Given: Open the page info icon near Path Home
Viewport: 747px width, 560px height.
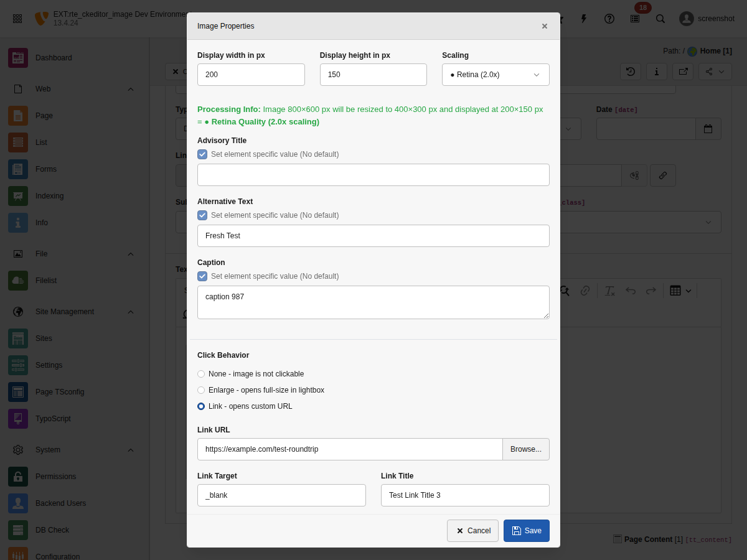Looking at the screenshot, I should click(x=656, y=72).
